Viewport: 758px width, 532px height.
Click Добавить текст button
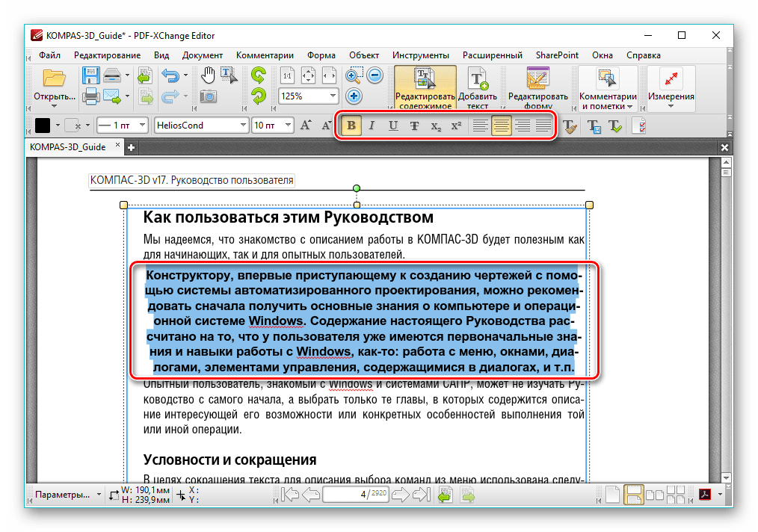(478, 88)
